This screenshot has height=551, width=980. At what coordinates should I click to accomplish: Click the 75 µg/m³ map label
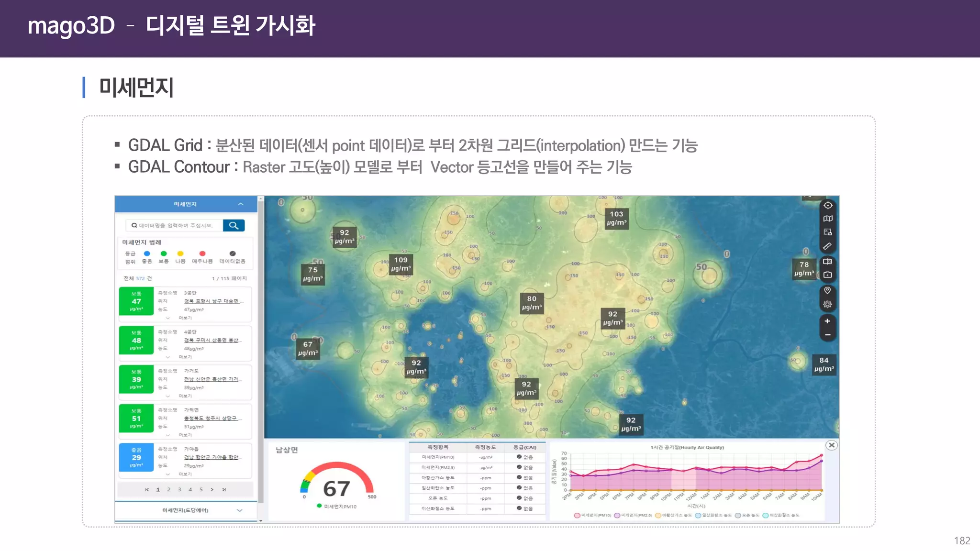[313, 274]
